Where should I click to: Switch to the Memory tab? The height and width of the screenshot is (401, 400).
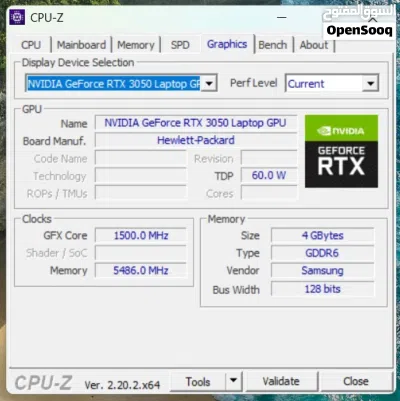pos(136,45)
